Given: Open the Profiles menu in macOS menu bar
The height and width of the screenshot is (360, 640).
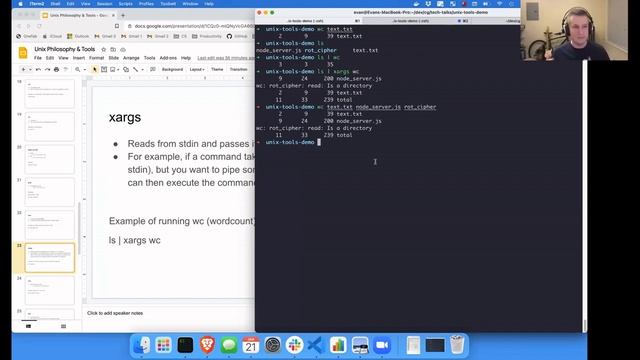Looking at the screenshot, I should [x=146, y=4].
